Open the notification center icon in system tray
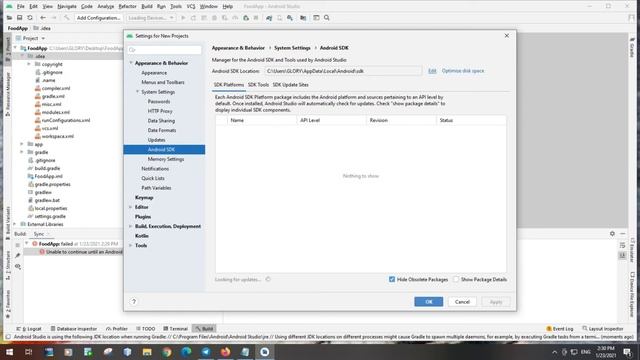Viewport: 640px width, 360px height. pos(627,352)
